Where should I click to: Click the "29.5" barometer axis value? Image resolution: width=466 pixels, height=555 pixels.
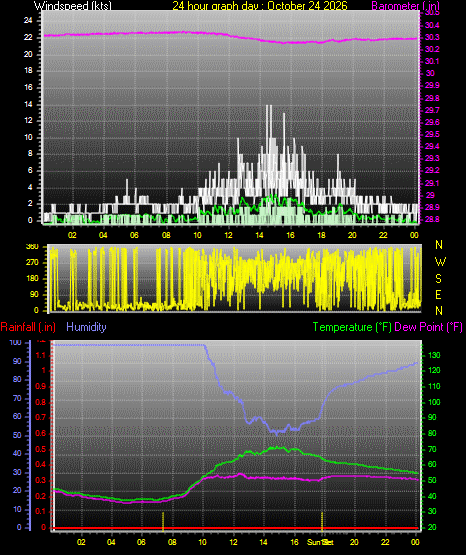pyautogui.click(x=432, y=134)
